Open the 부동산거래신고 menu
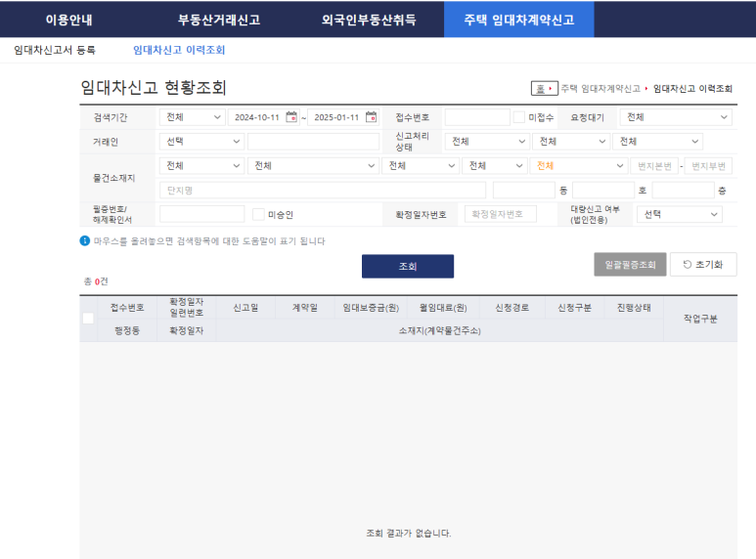This screenshot has height=559, width=756. click(x=219, y=20)
